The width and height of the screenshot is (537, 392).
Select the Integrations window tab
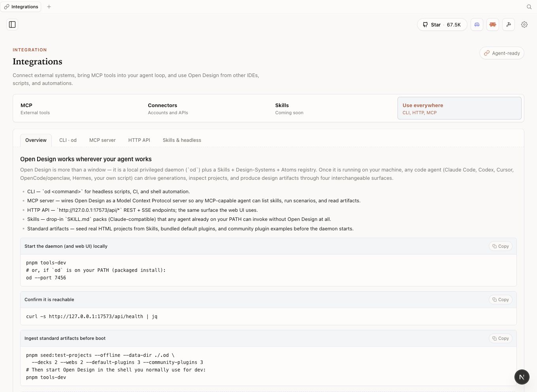(21, 7)
